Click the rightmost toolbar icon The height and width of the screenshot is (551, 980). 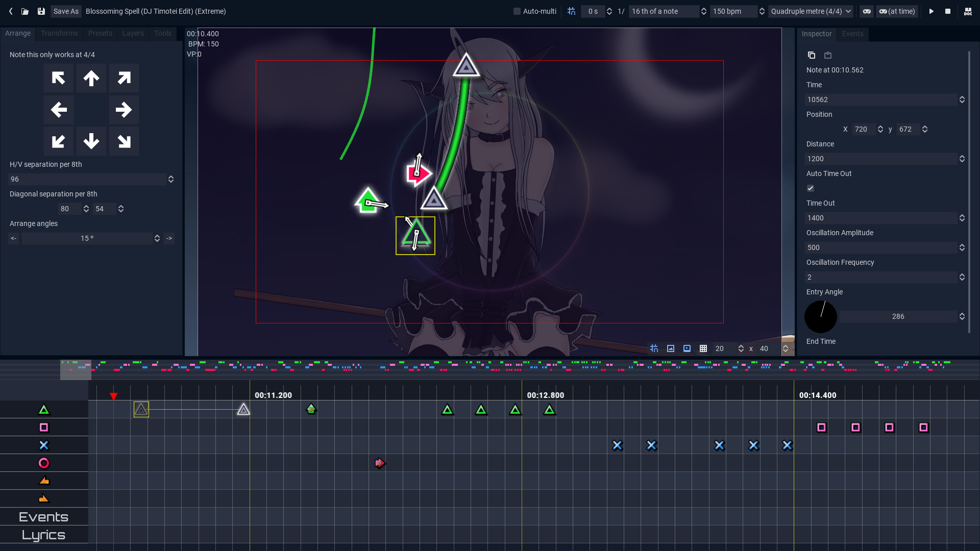point(968,11)
